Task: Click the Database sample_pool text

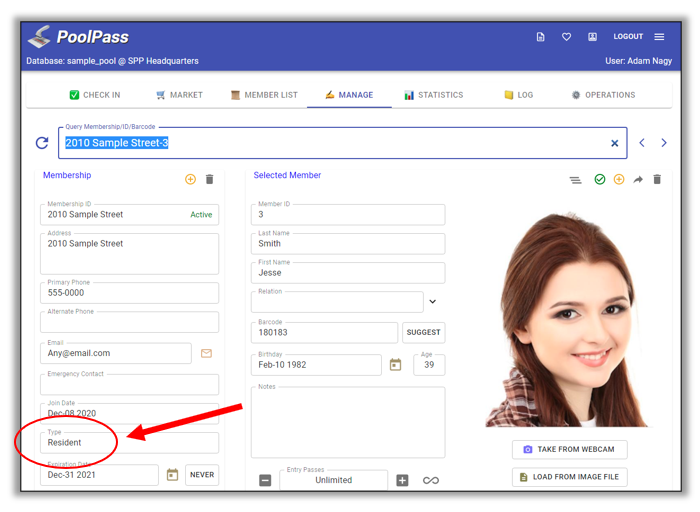Action: (x=112, y=61)
